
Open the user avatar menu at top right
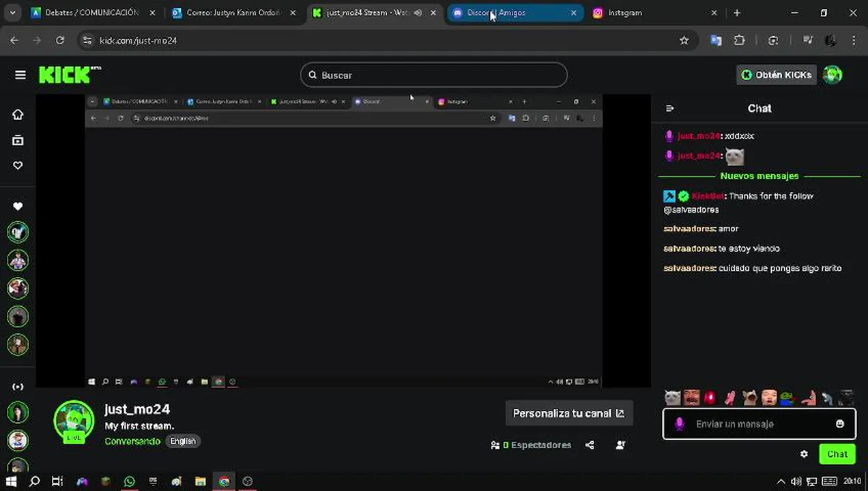click(832, 75)
